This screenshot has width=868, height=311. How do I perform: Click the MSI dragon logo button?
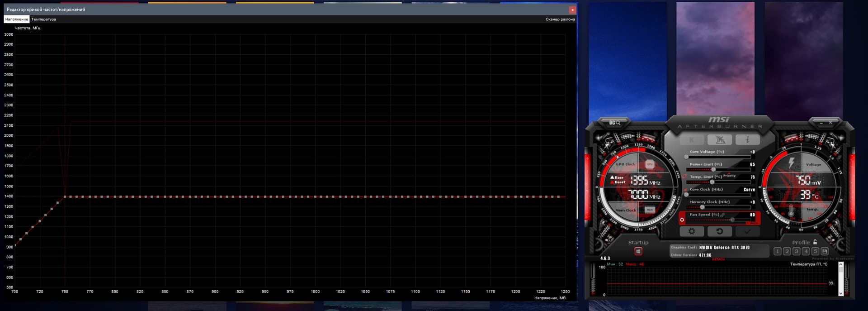[x=719, y=139]
